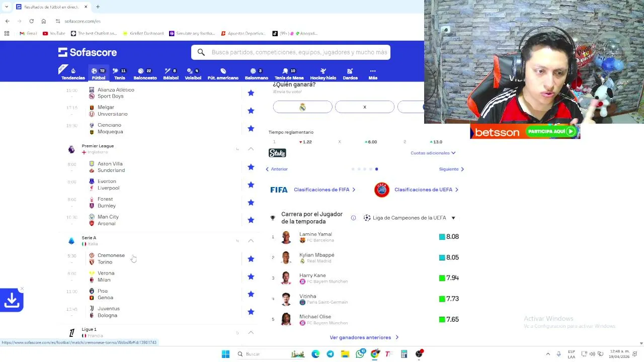Click the search magnifier icon in Sofascore

pyautogui.click(x=201, y=52)
